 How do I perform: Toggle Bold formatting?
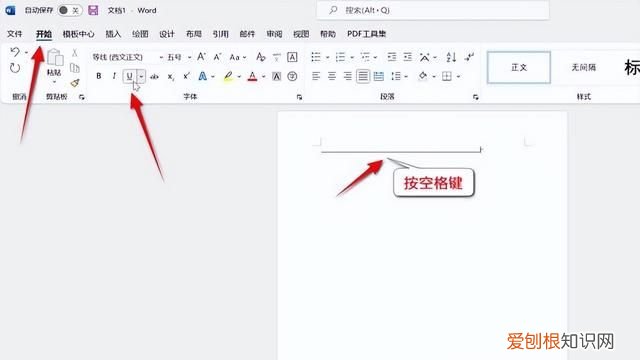98,76
